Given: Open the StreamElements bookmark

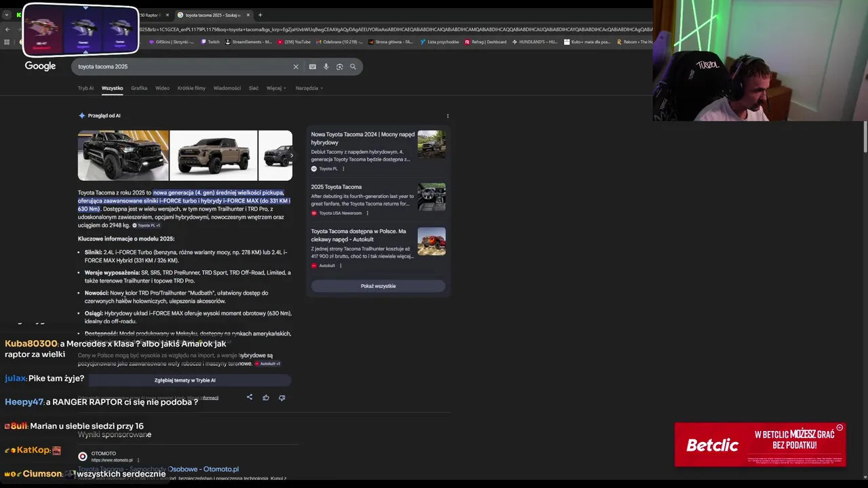Looking at the screenshot, I should (x=249, y=42).
